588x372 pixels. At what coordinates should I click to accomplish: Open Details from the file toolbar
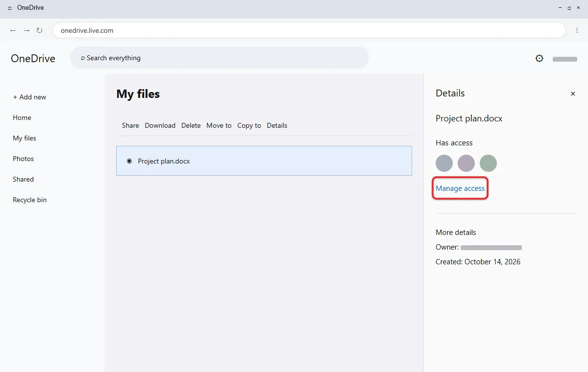coord(277,125)
